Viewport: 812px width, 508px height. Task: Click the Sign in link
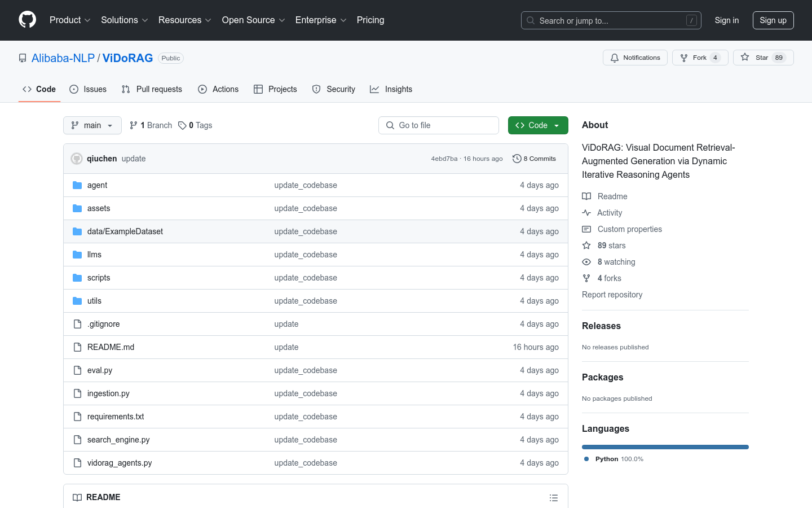click(x=727, y=20)
